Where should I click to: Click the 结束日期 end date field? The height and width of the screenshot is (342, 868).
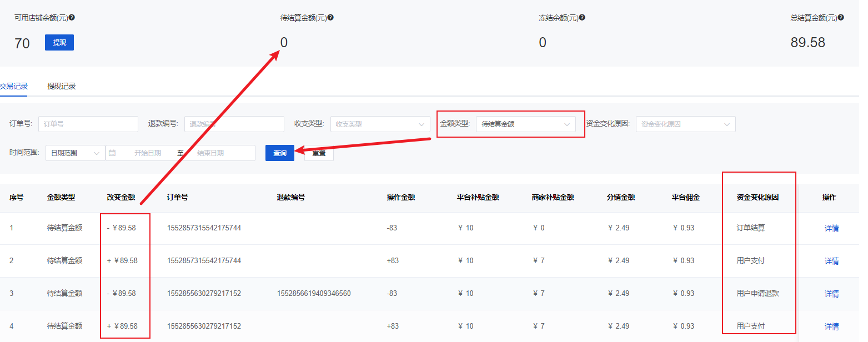pos(219,153)
